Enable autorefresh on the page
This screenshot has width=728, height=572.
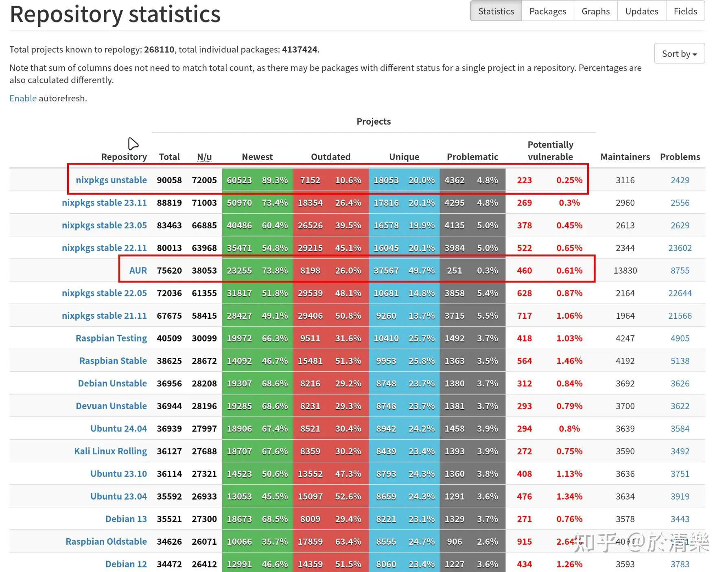point(23,98)
